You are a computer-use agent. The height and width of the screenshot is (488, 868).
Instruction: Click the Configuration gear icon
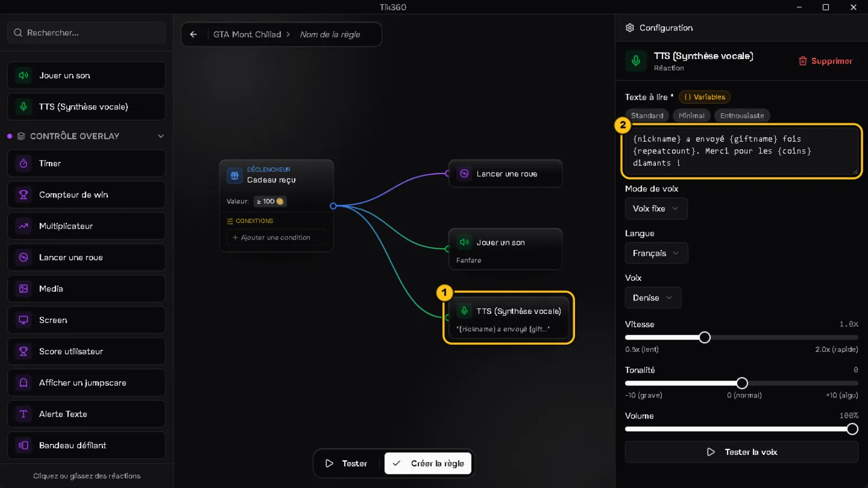630,28
